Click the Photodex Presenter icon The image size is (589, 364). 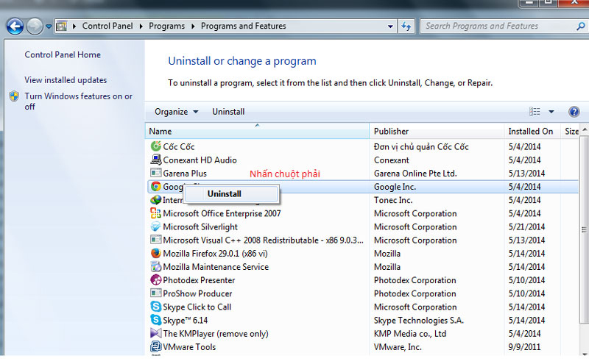coord(155,280)
